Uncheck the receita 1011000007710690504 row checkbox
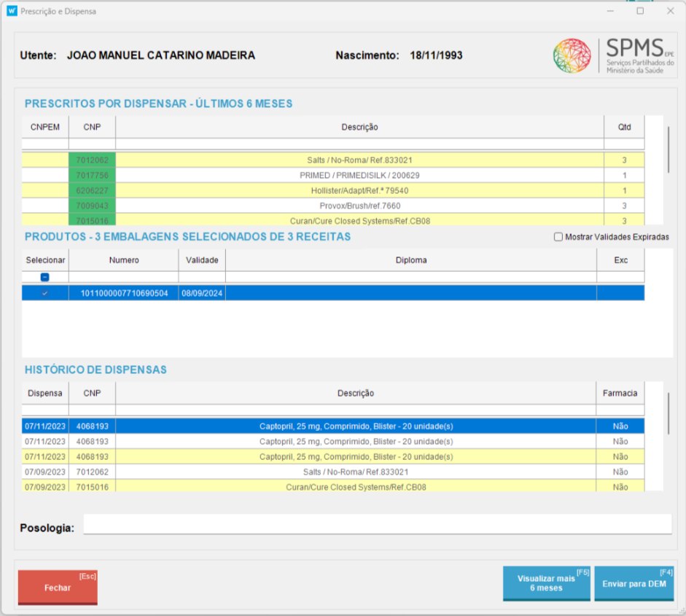This screenshot has width=686, height=616. (x=44, y=293)
